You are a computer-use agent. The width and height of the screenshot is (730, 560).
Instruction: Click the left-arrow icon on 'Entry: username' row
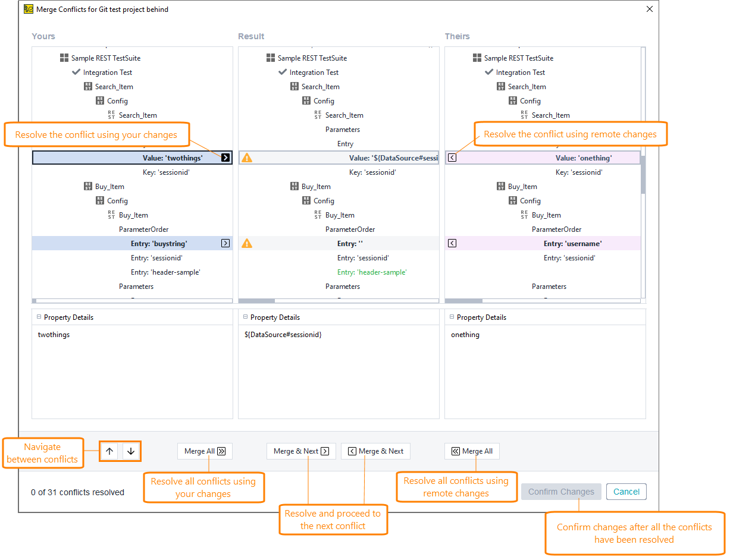tap(452, 243)
